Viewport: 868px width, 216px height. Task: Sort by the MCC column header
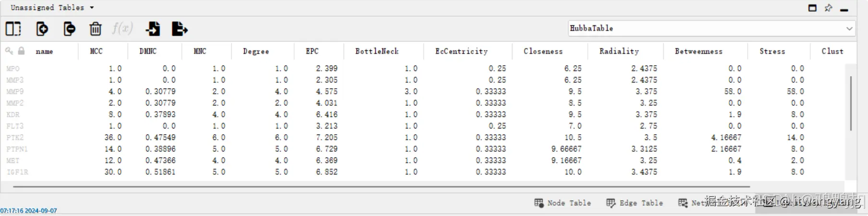[96, 51]
